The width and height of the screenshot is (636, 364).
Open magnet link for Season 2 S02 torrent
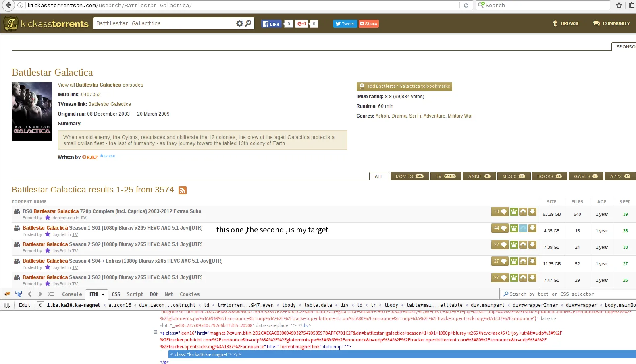tap(523, 245)
